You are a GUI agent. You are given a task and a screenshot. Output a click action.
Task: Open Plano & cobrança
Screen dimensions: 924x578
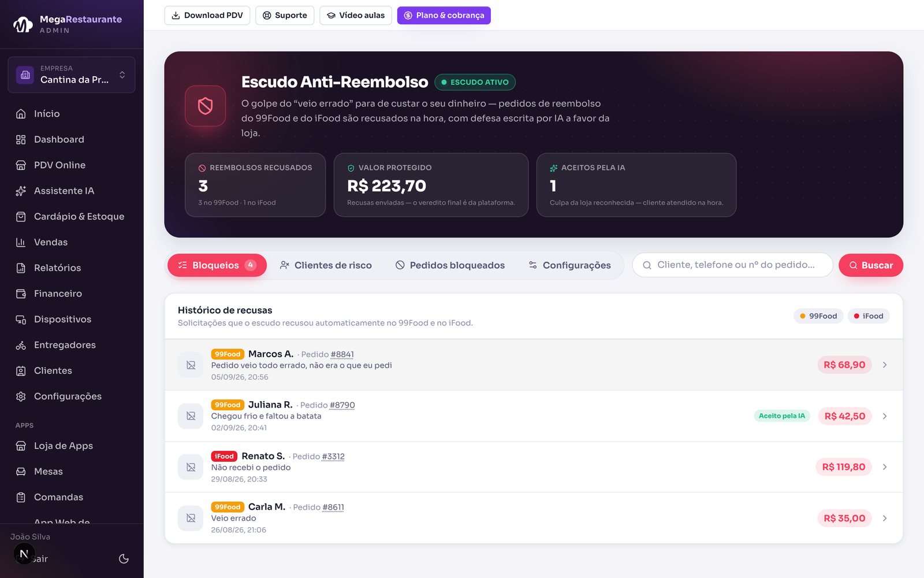444,16
